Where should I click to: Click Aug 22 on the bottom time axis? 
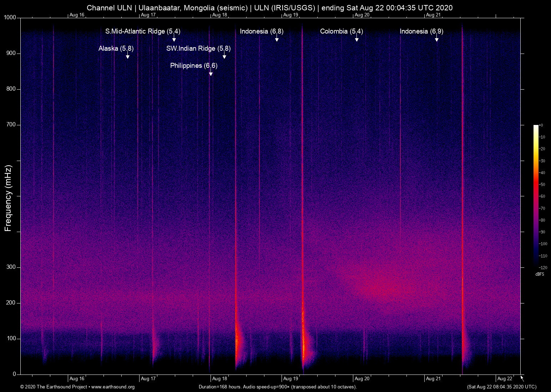[x=505, y=379]
